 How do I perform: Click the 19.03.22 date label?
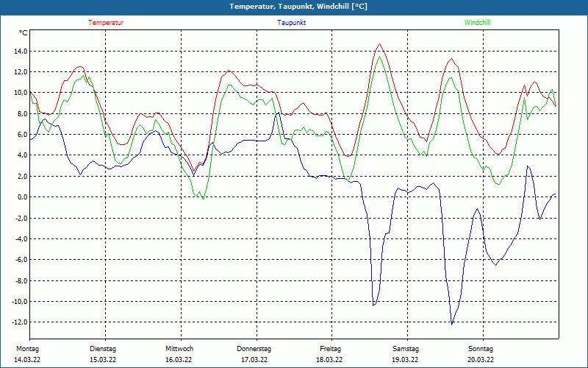coord(406,360)
